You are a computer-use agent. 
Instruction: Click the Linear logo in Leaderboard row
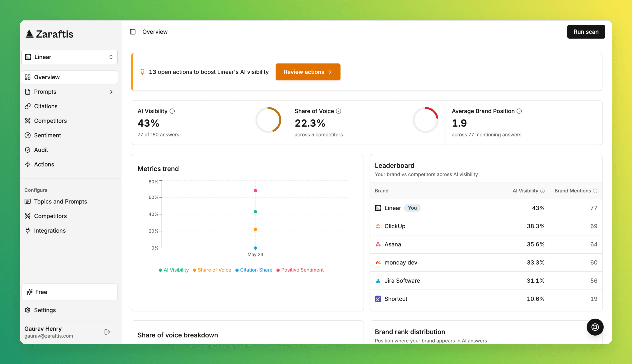[378, 208]
